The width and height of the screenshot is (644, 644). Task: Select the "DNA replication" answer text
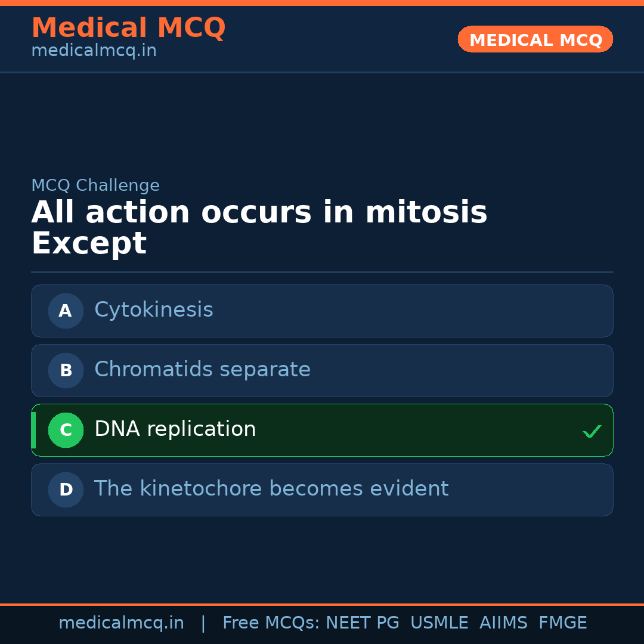[175, 429]
